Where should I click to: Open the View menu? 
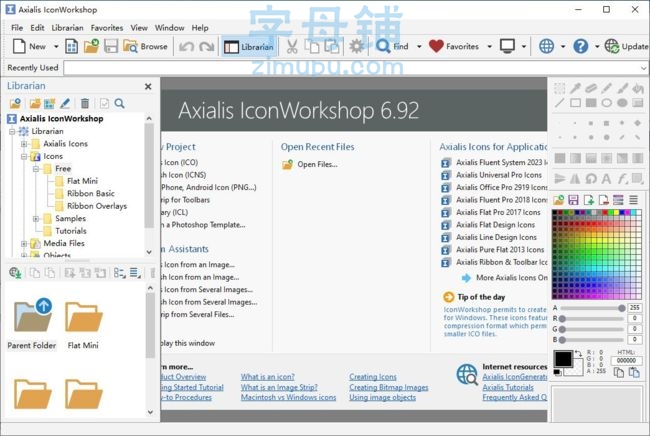(x=139, y=28)
